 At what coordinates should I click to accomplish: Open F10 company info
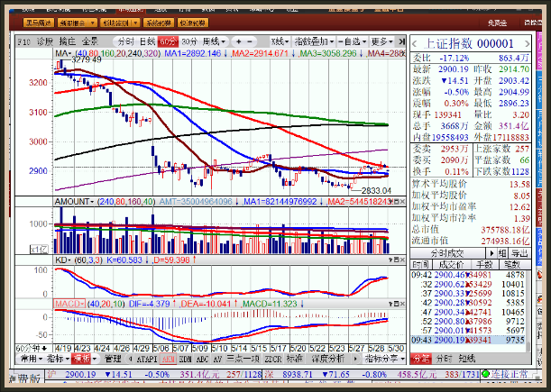coord(23,41)
